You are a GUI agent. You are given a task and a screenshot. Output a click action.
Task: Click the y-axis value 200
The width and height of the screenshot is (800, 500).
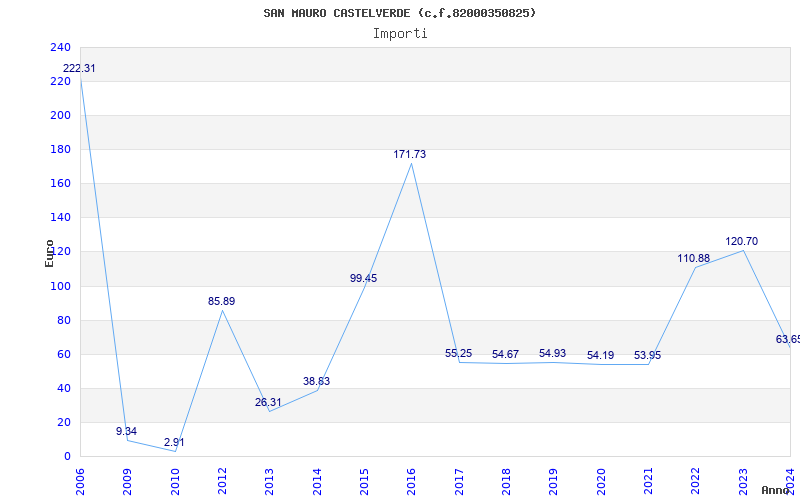(x=60, y=116)
